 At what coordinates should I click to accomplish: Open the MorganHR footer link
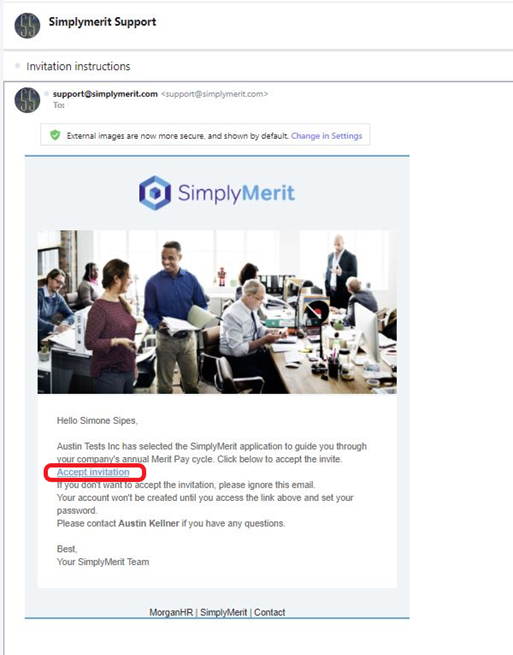(171, 612)
